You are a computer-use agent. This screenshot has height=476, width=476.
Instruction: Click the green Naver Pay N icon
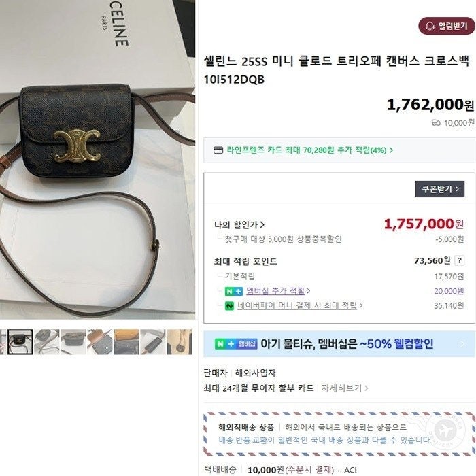[230, 306]
